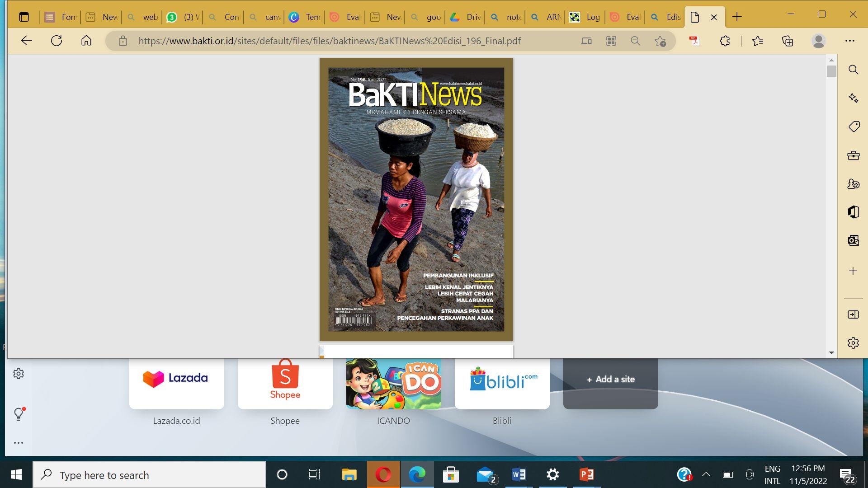The width and height of the screenshot is (868, 488).
Task: Open the Shopee shortcut tile
Action: (285, 383)
